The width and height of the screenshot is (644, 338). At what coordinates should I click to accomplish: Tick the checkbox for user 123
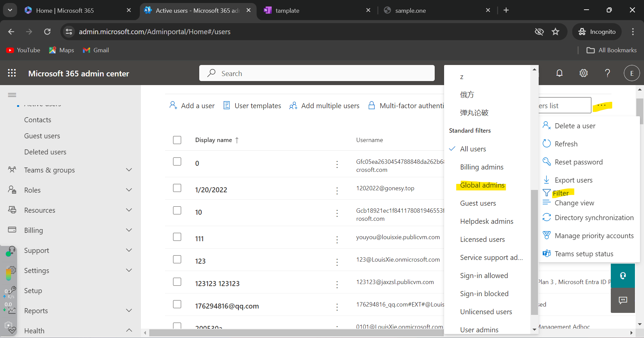[x=177, y=259]
